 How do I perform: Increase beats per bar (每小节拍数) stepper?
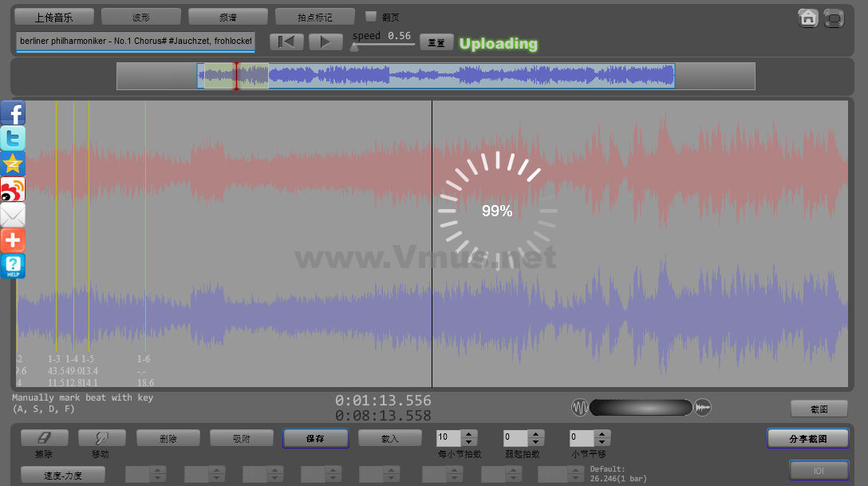tap(469, 434)
